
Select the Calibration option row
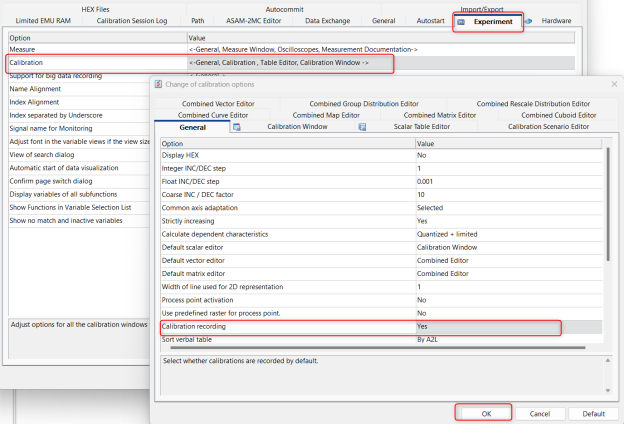[x=291, y=63]
